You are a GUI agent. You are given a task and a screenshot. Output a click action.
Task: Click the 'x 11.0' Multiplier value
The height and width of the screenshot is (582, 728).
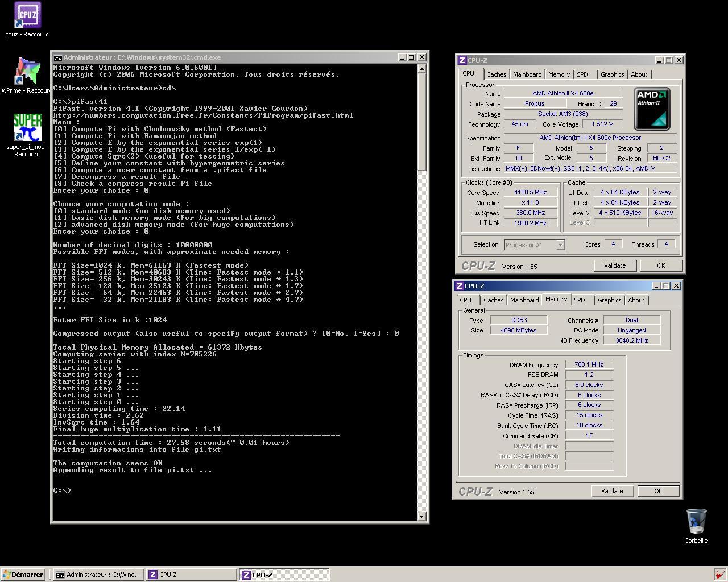(x=531, y=203)
